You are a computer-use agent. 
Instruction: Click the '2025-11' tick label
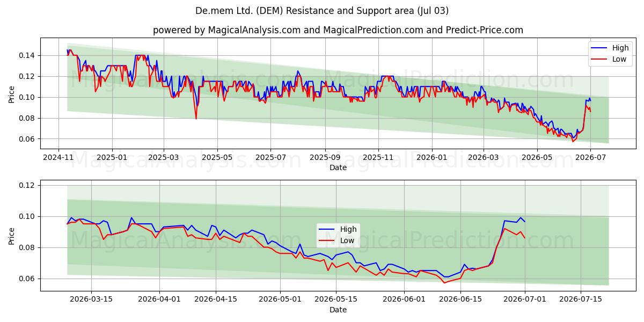(x=378, y=157)
